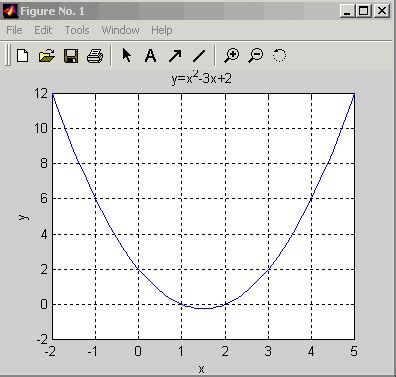The image size is (396, 377).
Task: Activate the Zoom In magnifier
Action: [x=231, y=55]
